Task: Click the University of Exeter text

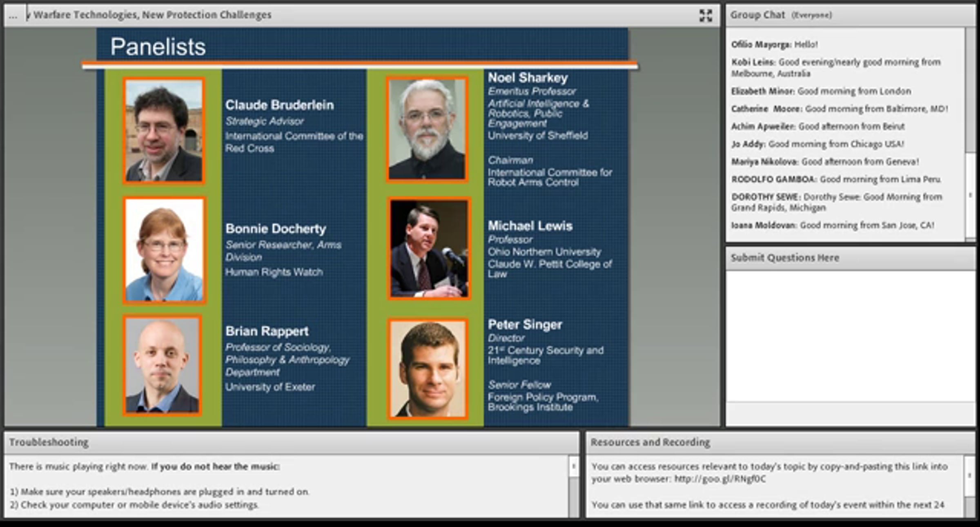Action: click(x=270, y=387)
